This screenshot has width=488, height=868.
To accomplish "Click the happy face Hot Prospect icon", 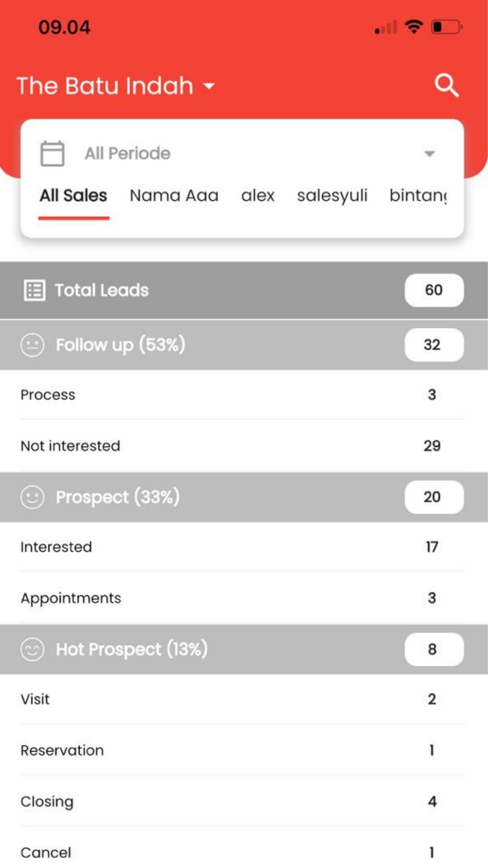I will [32, 649].
